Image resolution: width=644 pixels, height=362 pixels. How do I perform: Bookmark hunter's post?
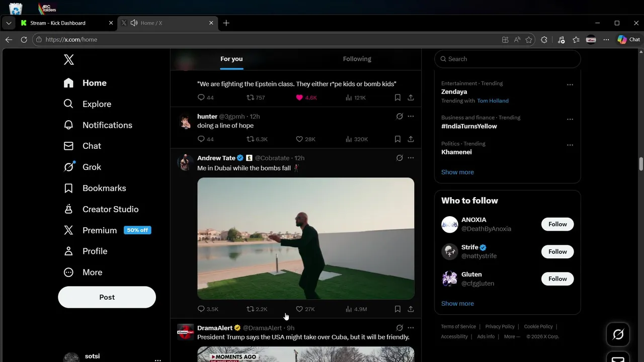click(397, 139)
